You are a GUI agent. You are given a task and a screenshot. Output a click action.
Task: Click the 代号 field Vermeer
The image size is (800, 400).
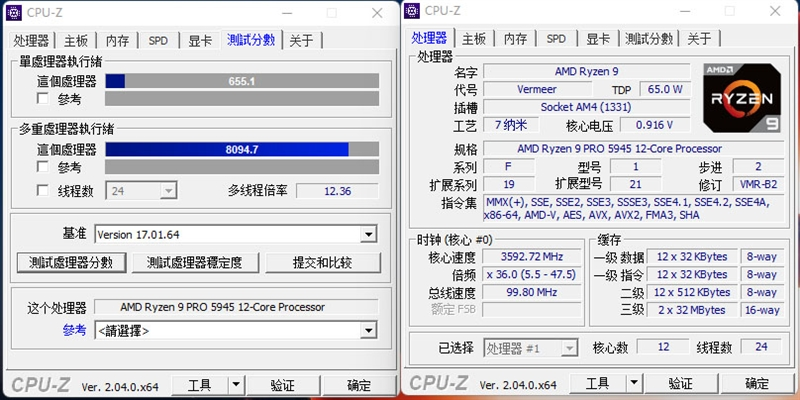point(537,89)
